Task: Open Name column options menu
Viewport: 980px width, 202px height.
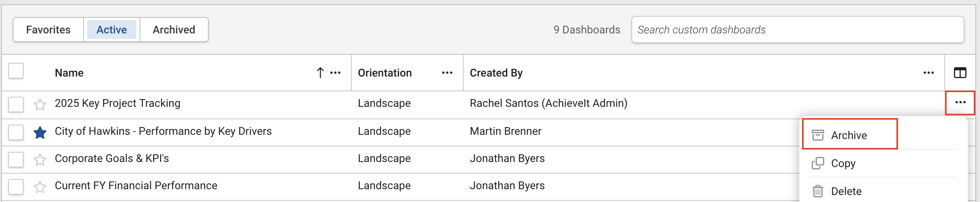Action: (335, 73)
